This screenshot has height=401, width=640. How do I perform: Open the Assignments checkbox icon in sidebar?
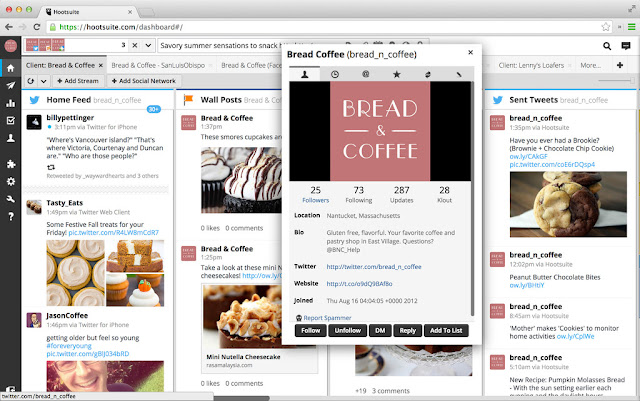point(11,120)
